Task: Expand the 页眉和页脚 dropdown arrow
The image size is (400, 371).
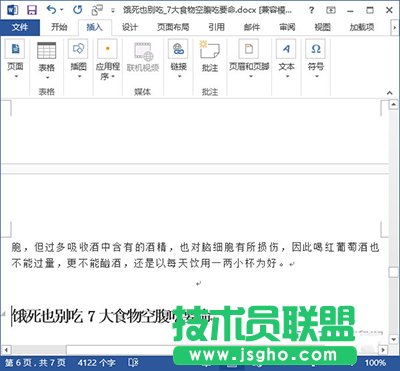Action: point(251,77)
